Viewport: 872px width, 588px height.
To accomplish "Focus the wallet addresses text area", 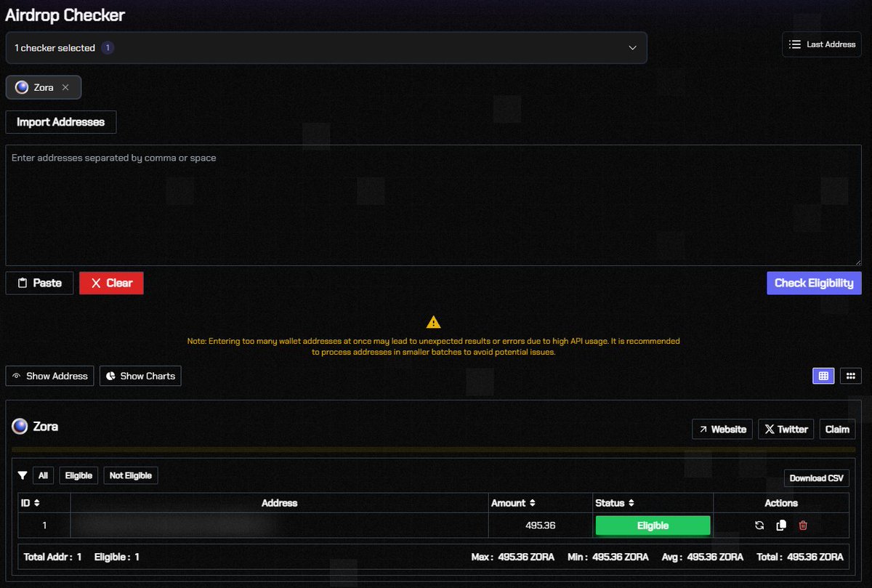I will click(434, 206).
